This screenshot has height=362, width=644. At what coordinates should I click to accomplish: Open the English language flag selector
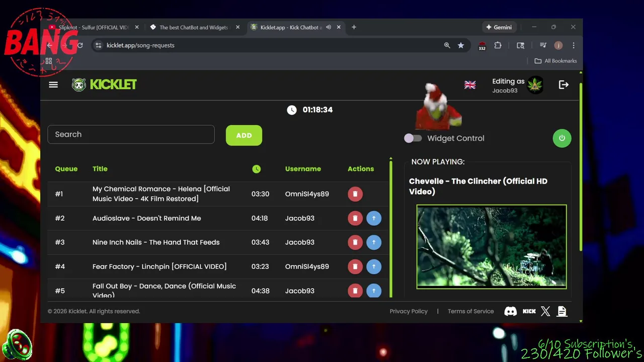470,85
